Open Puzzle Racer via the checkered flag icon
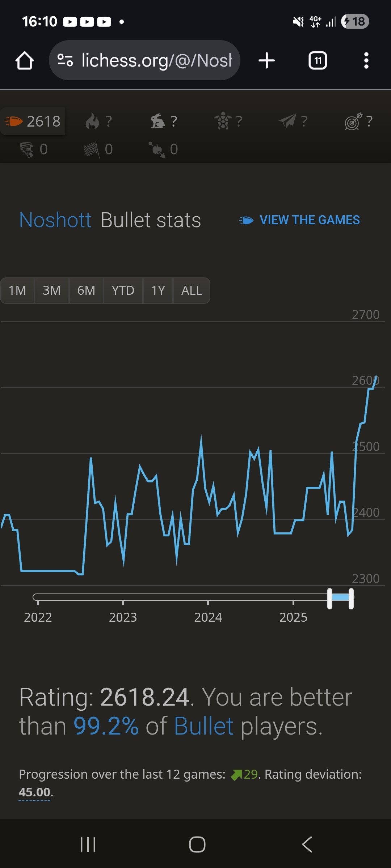The height and width of the screenshot is (868, 391). tap(98, 149)
